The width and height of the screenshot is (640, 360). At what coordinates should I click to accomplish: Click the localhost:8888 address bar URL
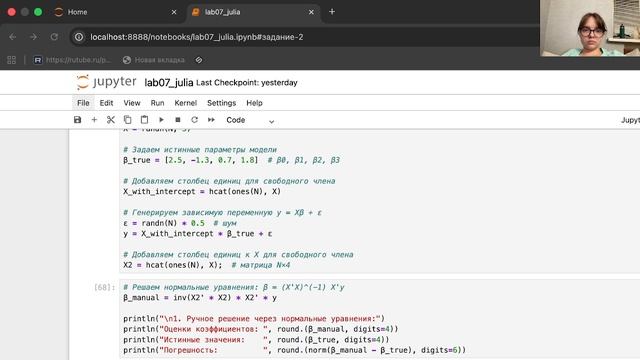coord(197,37)
